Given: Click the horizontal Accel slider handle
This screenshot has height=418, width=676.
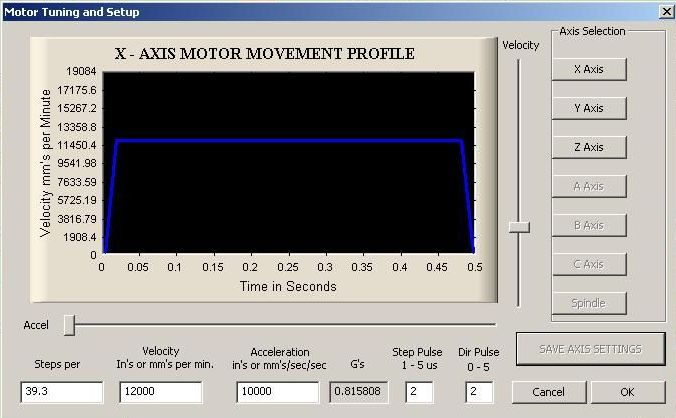Looking at the screenshot, I should pos(69,324).
